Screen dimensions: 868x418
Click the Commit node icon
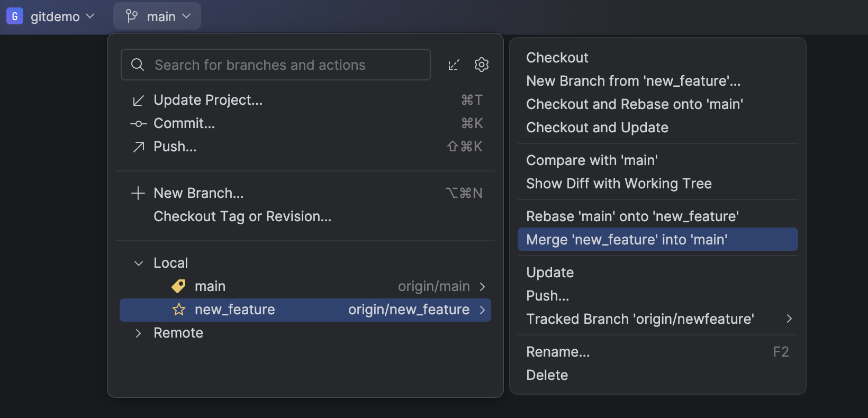[138, 123]
